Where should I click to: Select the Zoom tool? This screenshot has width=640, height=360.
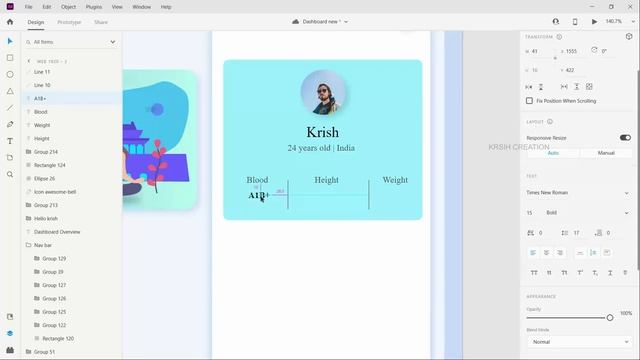10,174
